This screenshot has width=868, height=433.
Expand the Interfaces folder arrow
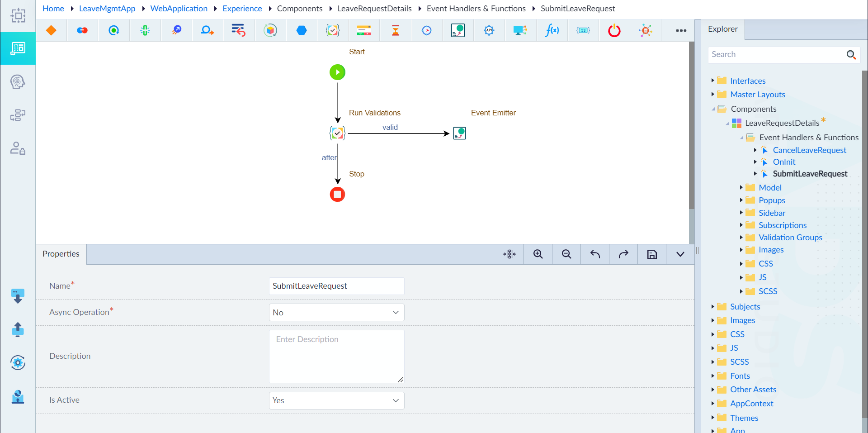coord(712,81)
